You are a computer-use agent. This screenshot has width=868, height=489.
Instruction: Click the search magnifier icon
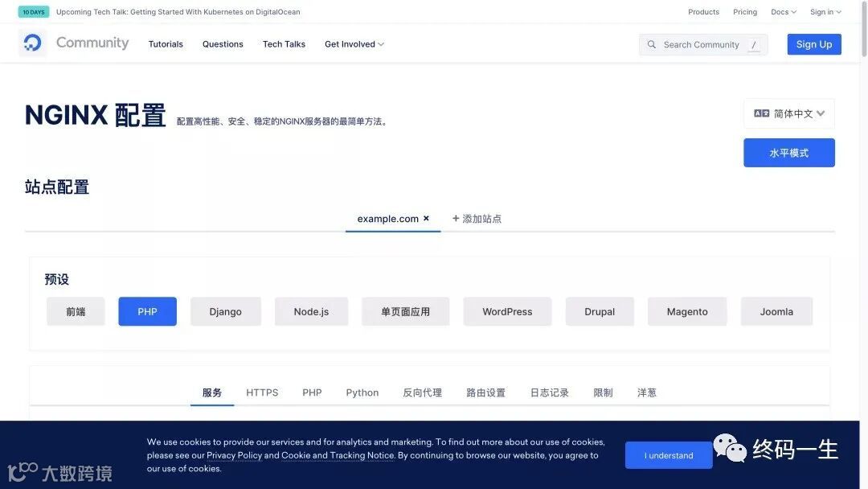(x=652, y=44)
